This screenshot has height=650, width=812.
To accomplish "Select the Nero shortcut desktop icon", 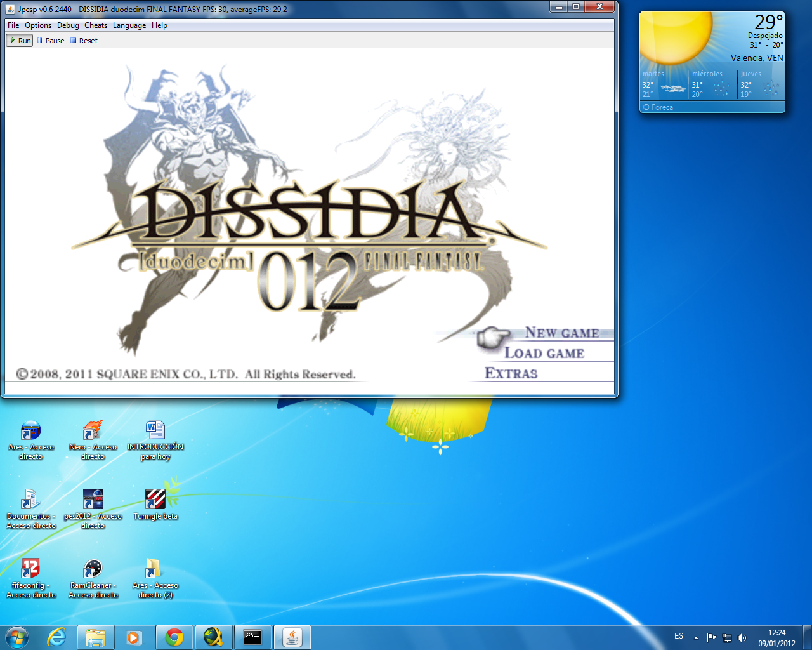I will tap(93, 441).
